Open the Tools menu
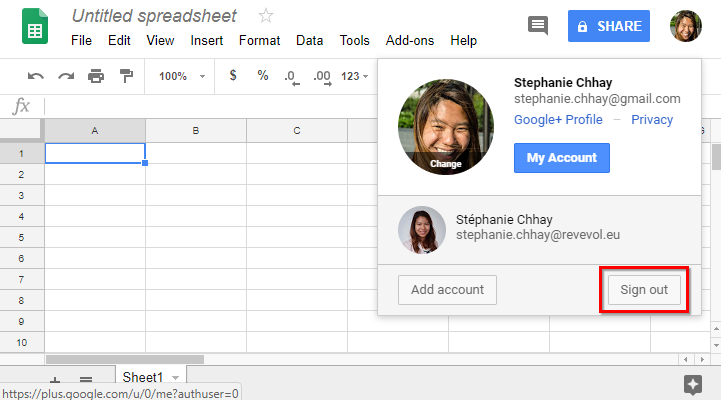This screenshot has width=721, height=400. (355, 40)
